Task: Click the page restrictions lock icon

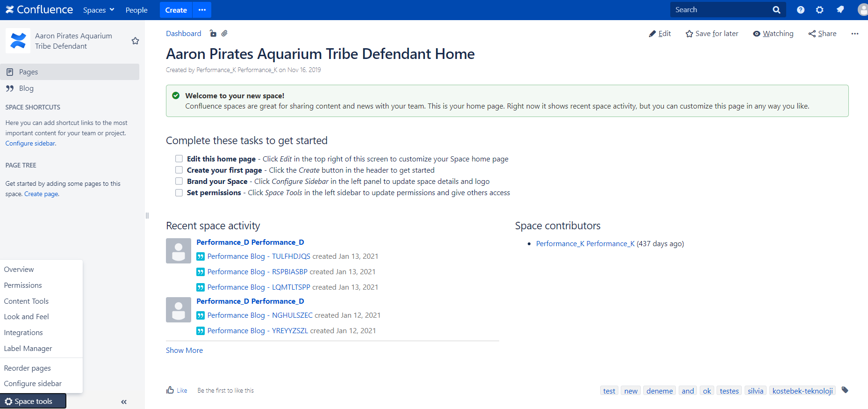Action: [x=213, y=33]
